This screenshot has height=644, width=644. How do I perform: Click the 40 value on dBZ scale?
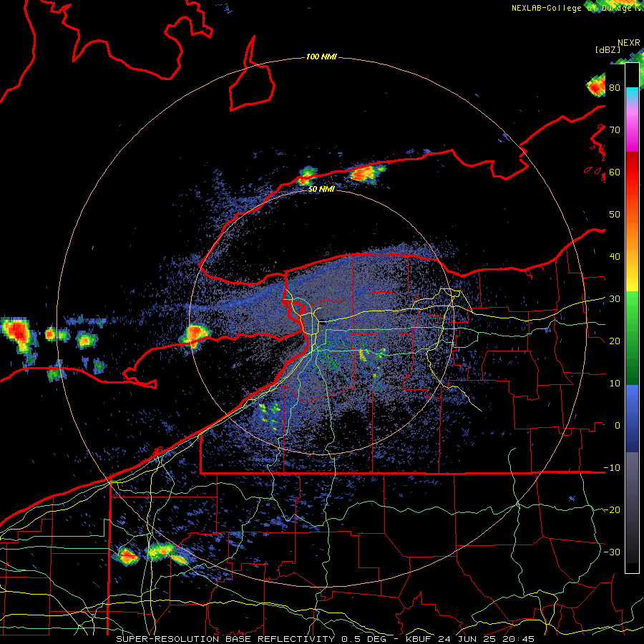click(x=615, y=257)
